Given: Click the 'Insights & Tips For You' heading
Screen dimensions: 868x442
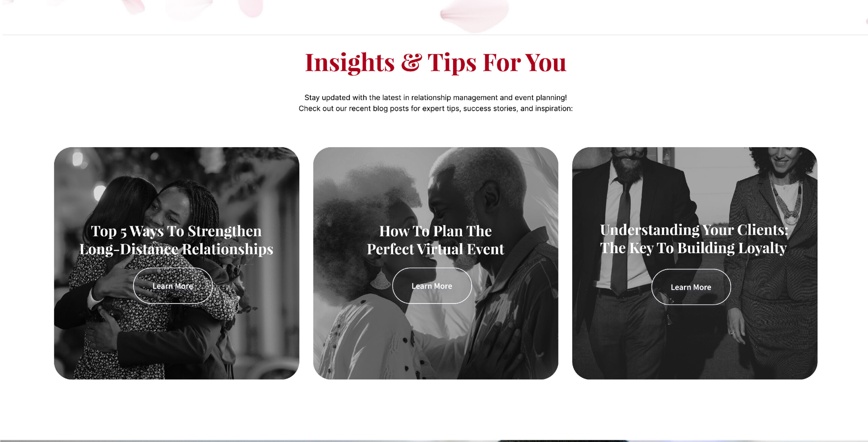Looking at the screenshot, I should (436, 63).
